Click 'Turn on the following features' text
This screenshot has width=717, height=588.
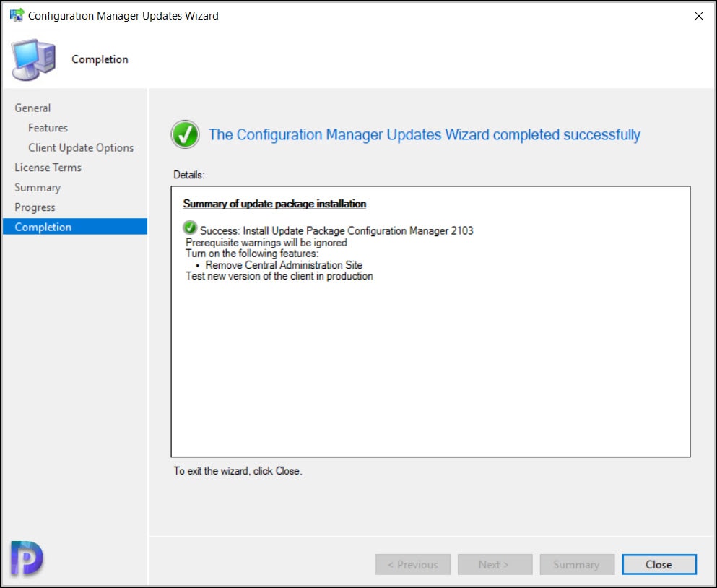point(252,254)
